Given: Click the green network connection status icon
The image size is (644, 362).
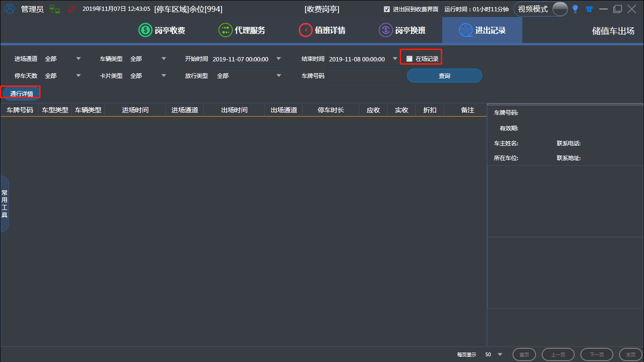Looking at the screenshot, I should point(55,9).
